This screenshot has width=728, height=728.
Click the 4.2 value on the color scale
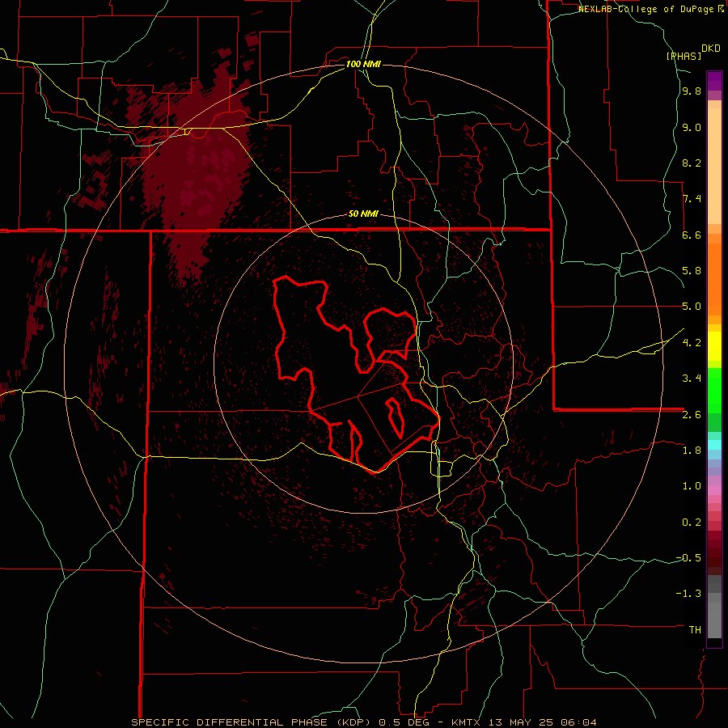coord(692,342)
